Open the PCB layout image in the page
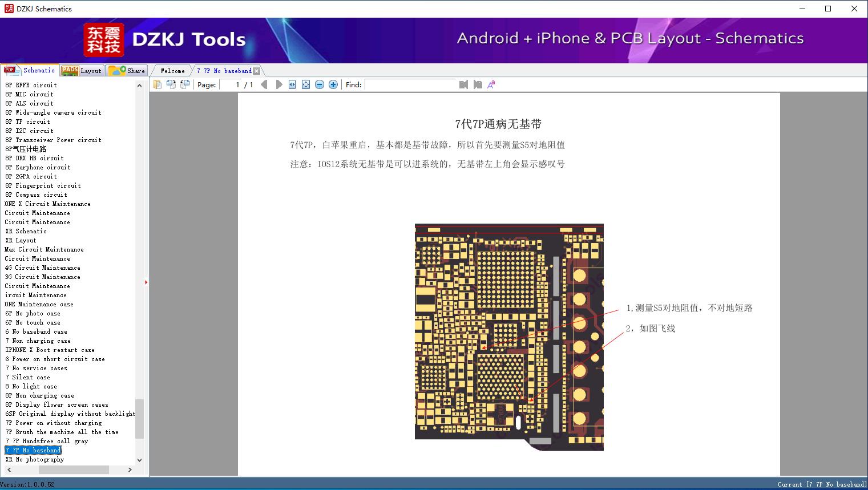868x490 pixels. pos(509,337)
